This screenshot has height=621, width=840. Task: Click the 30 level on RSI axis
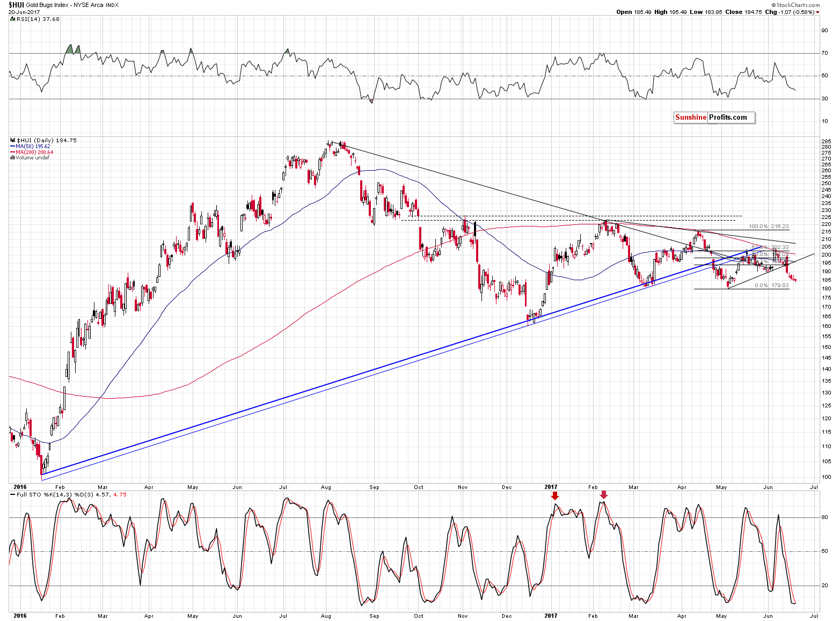click(824, 99)
